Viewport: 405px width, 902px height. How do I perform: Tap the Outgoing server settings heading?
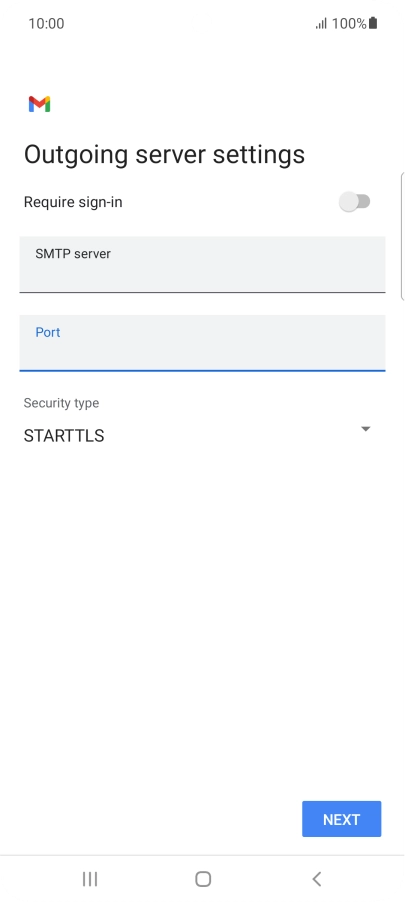(x=165, y=155)
